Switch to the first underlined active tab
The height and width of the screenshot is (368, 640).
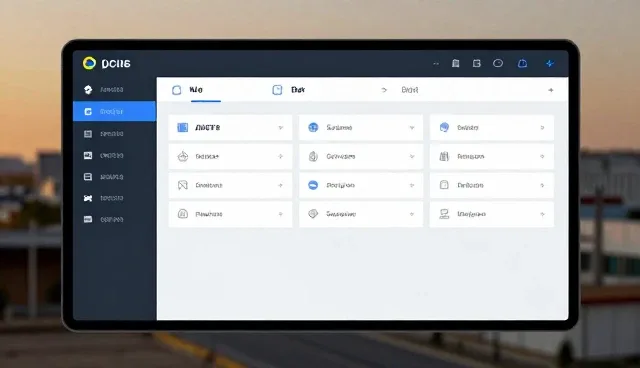point(196,90)
